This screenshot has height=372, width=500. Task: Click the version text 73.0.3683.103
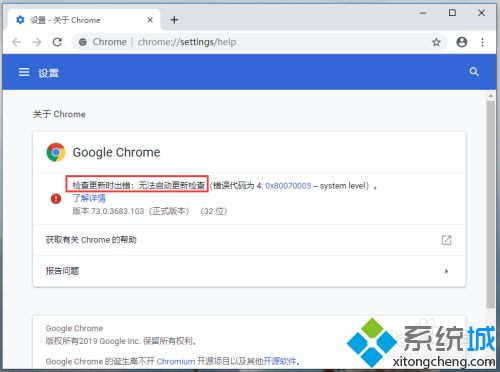tap(117, 211)
